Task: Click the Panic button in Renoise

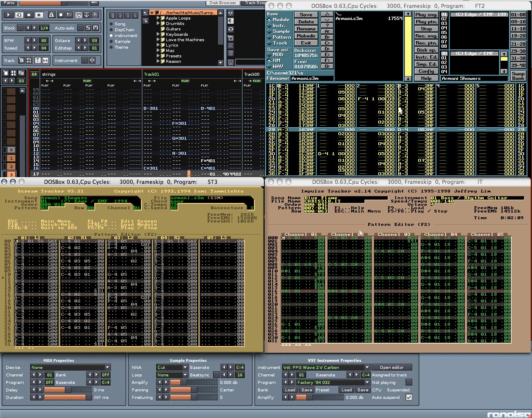Action: tap(10, 2)
